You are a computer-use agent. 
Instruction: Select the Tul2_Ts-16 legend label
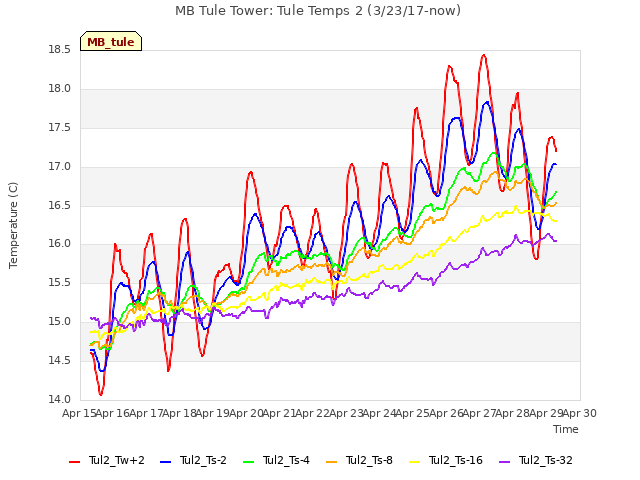456,460
